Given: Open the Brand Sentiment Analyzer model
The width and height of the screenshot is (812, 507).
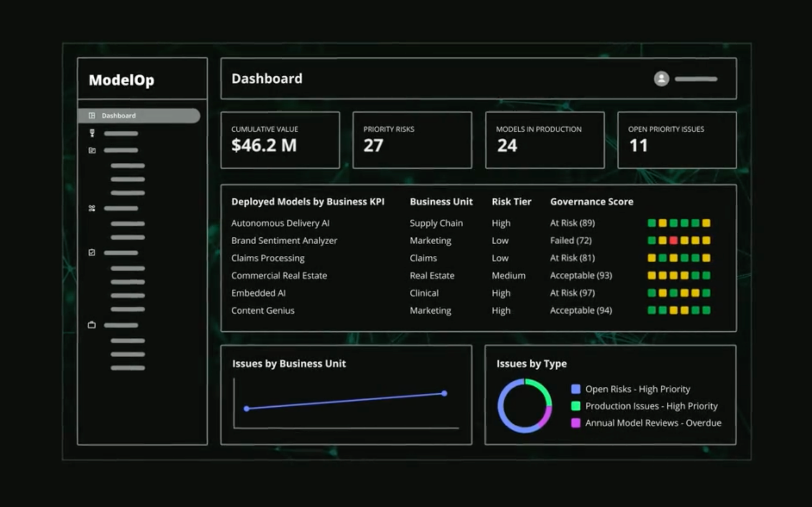Looking at the screenshot, I should pyautogui.click(x=284, y=241).
